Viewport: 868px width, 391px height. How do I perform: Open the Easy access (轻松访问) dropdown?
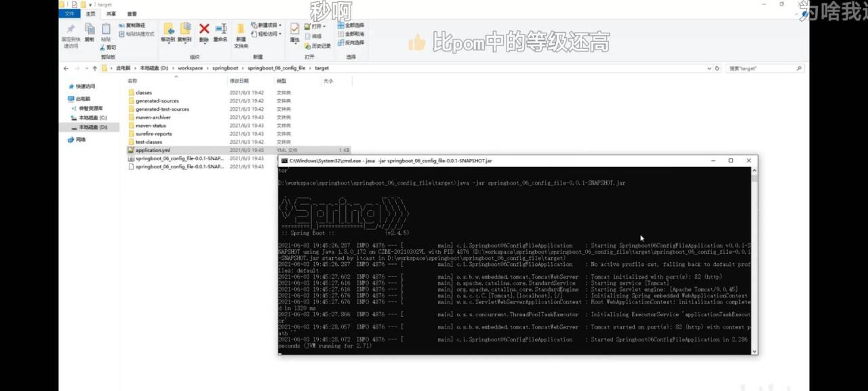click(266, 34)
